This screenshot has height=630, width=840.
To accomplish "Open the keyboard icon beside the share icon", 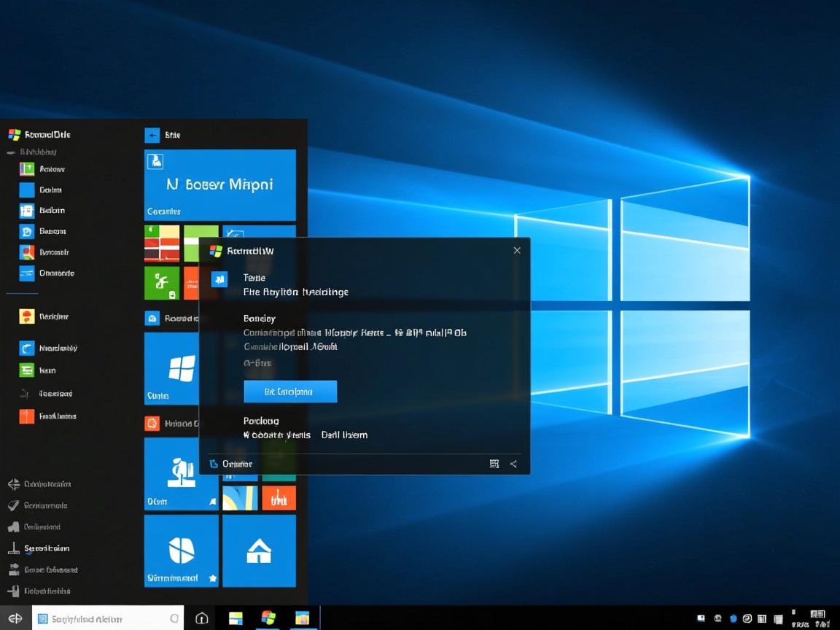I will tap(494, 464).
